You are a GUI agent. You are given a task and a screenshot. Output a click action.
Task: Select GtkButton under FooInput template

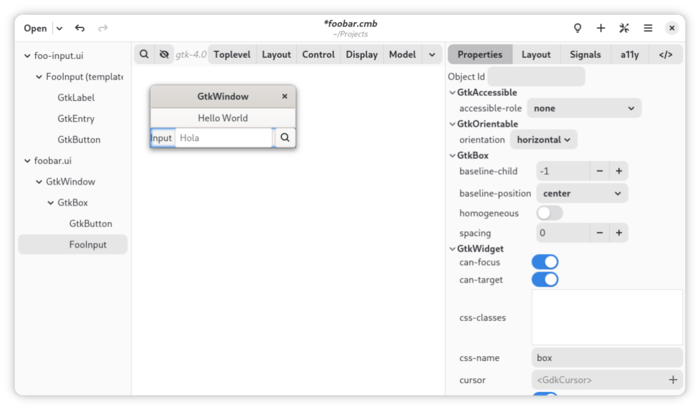point(79,140)
